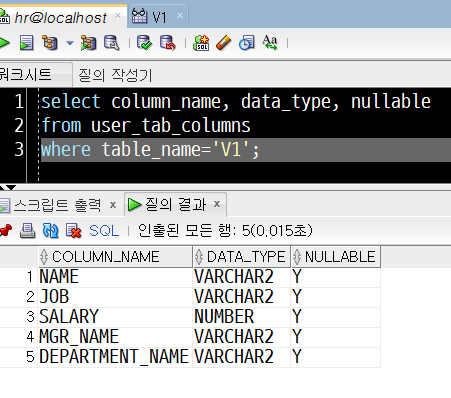The image size is (451, 398).
Task: Select the NAME cell in row 1
Action: (x=115, y=277)
